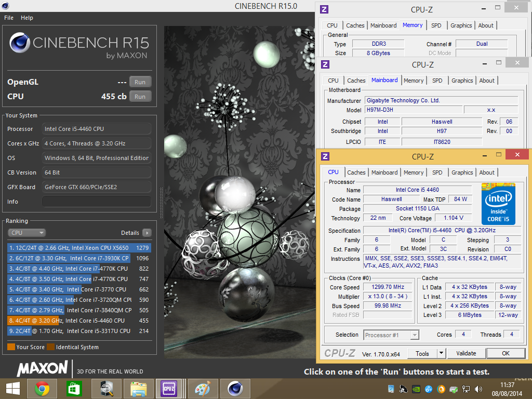532x399 pixels.
Task: Switch to Mainboard tab in front CPU-Z
Action: tap(384, 172)
